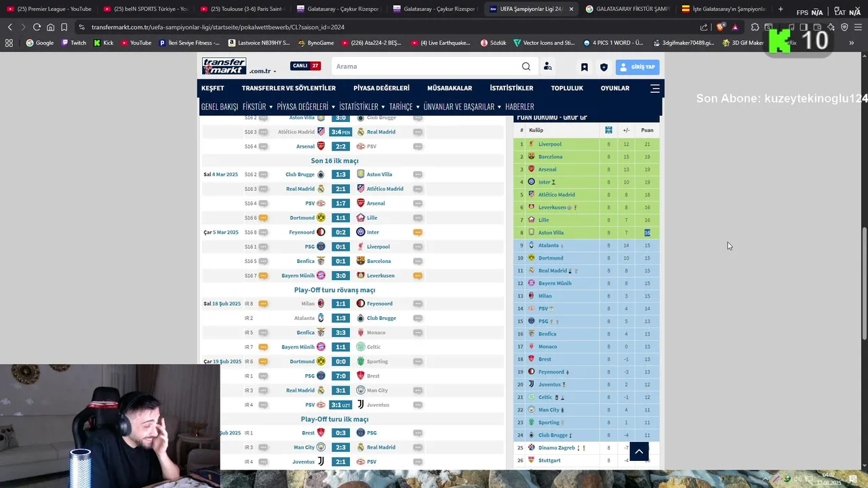The width and height of the screenshot is (868, 488).
Task: Click the bookmark icon beside address bar
Action: tap(64, 27)
